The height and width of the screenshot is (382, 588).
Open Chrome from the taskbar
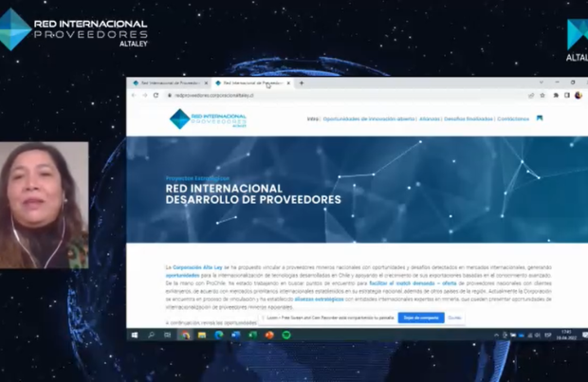pyautogui.click(x=185, y=336)
